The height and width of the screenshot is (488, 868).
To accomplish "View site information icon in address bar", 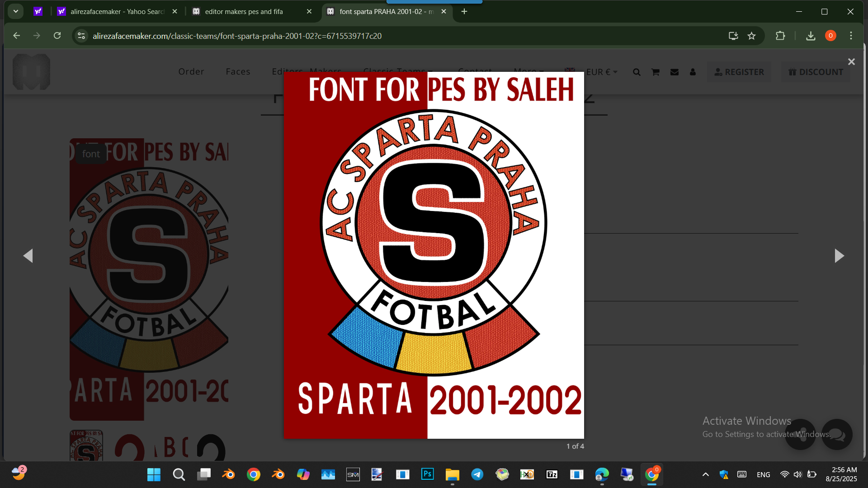I will coord(81,36).
